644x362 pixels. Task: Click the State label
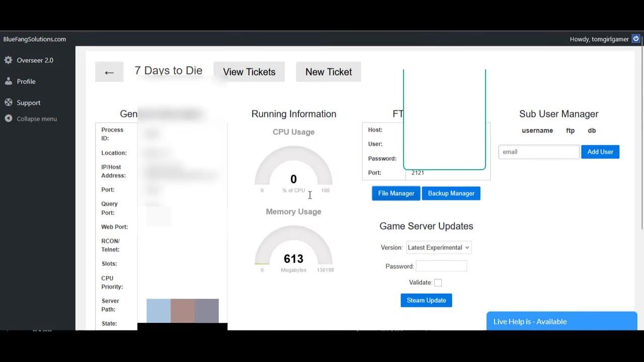[x=109, y=324]
